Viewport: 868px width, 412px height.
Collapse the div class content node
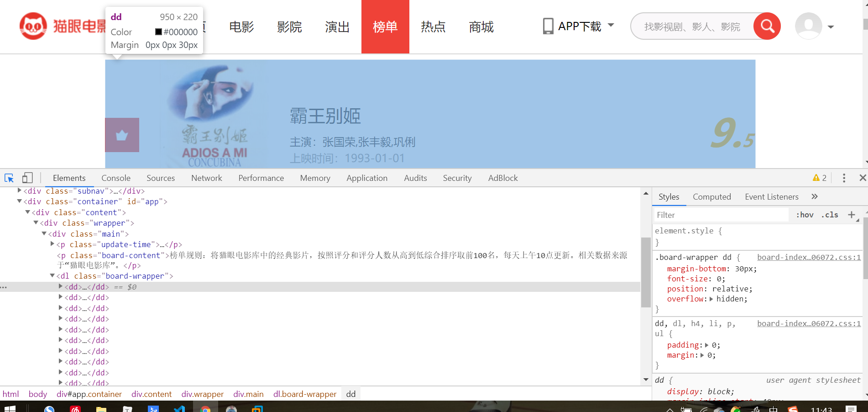click(27, 212)
